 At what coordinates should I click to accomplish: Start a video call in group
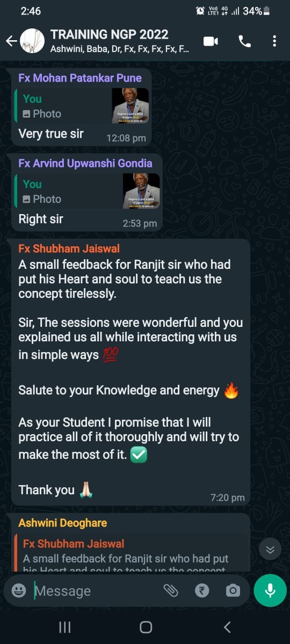pyautogui.click(x=211, y=41)
